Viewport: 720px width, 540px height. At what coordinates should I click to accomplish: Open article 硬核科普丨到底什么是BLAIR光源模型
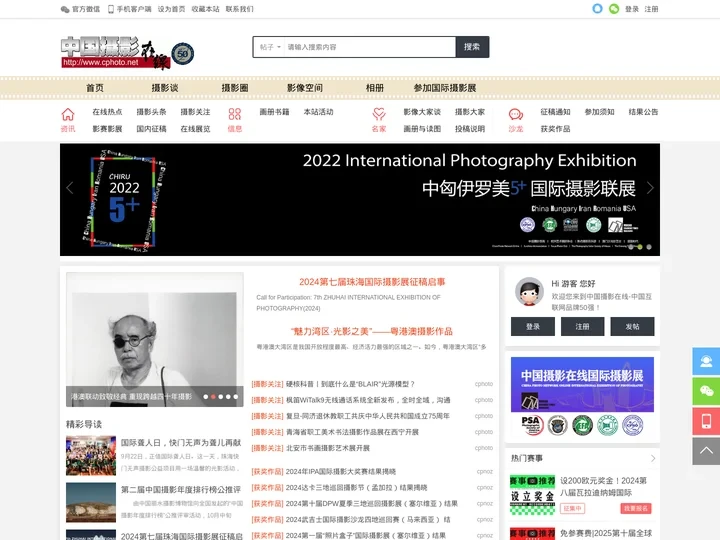(x=350, y=384)
